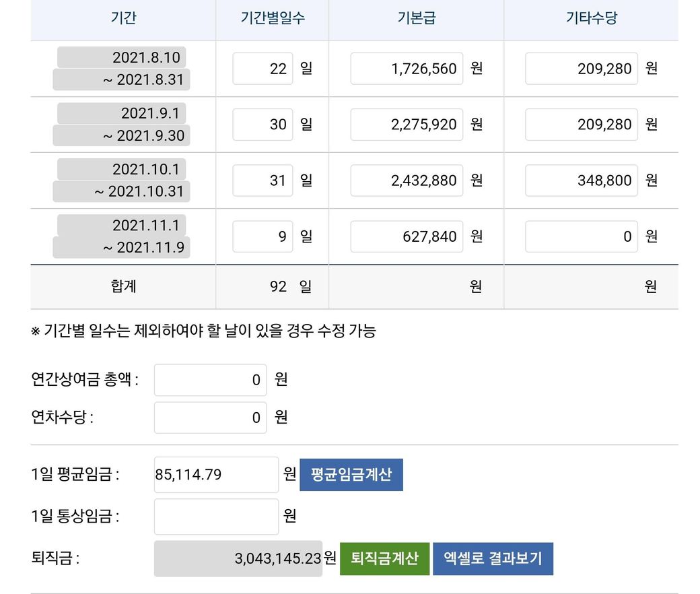Click the empty 1일 통상임금 field
700x594 pixels.
coord(216,517)
